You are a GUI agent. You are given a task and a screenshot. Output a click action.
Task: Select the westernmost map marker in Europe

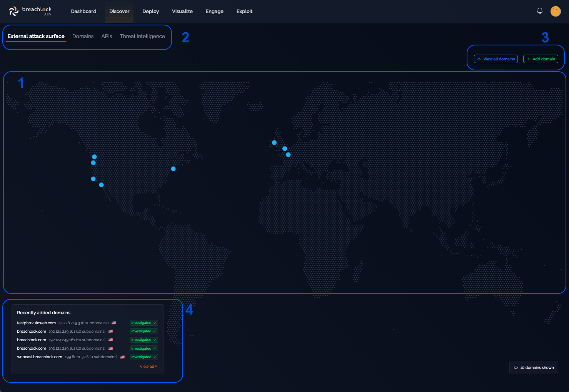click(x=274, y=143)
